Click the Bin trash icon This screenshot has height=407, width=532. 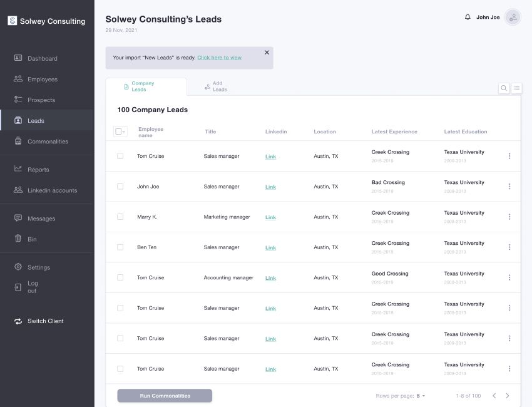pos(18,239)
